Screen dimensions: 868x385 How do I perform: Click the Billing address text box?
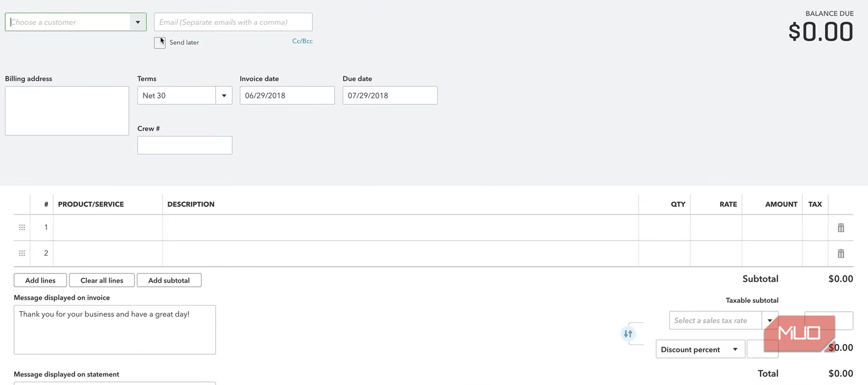pos(67,111)
